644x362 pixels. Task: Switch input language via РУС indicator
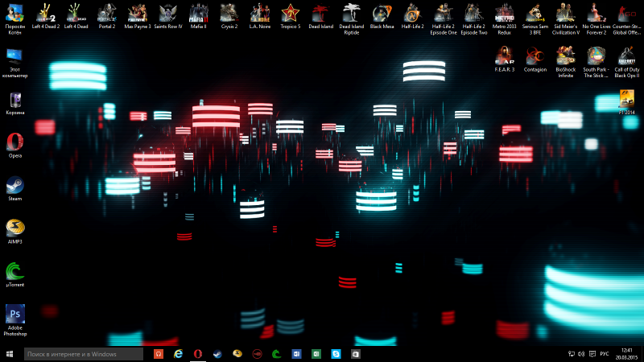[605, 354]
